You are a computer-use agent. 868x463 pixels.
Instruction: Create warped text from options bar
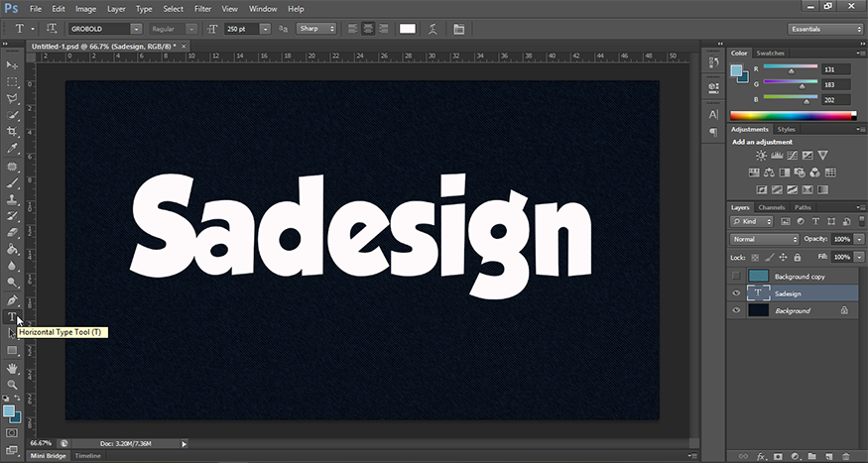click(x=433, y=29)
